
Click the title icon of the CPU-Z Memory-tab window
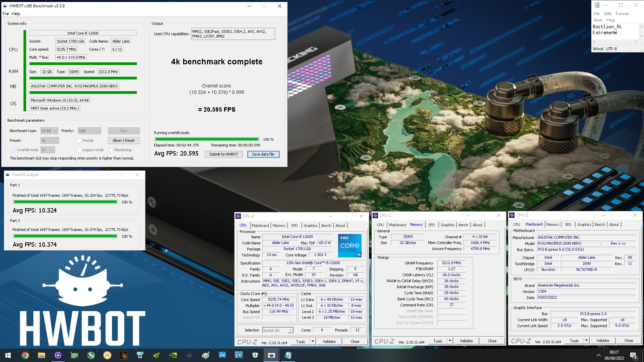375,216
